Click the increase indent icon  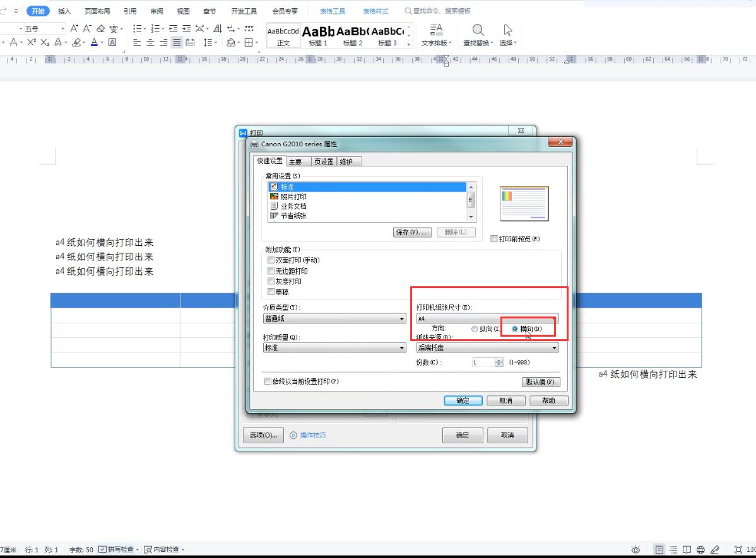click(186, 28)
